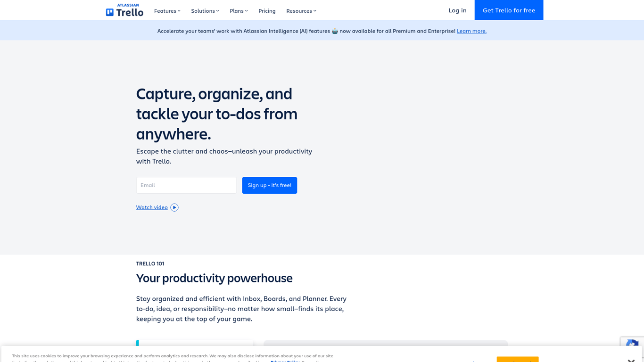
Task: Open the Watch video link
Action: pyautogui.click(x=152, y=207)
